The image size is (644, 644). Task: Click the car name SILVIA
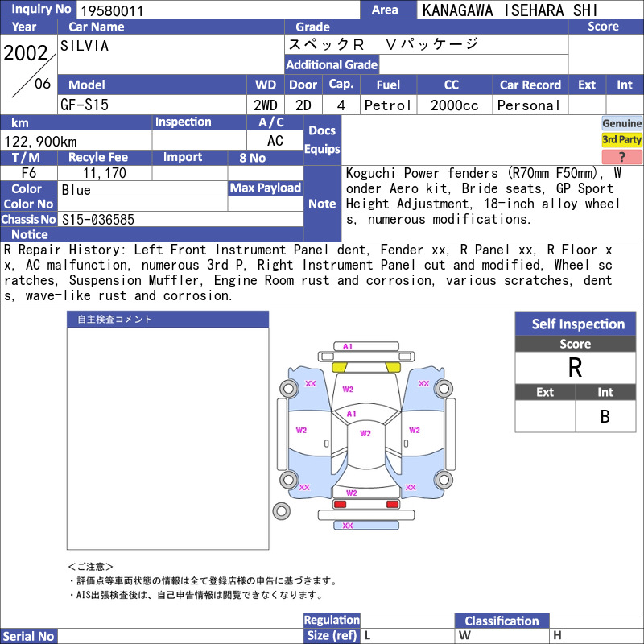pos(85,46)
